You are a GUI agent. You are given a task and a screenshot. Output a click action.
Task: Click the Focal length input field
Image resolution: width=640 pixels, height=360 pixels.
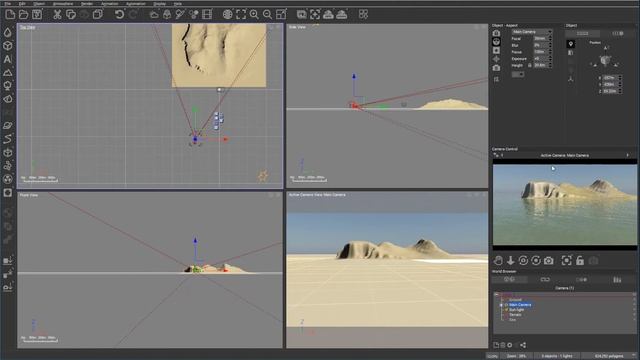click(x=541, y=38)
